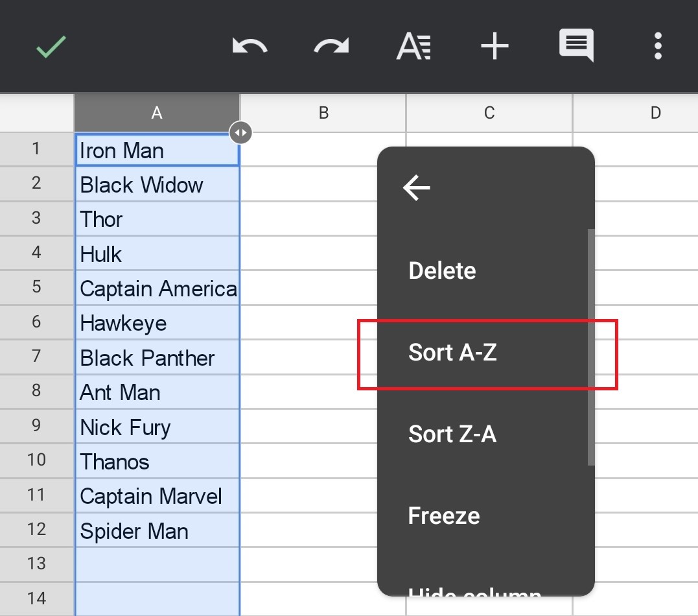The image size is (698, 616).
Task: Choose Freeze from the context menu
Action: 444,515
